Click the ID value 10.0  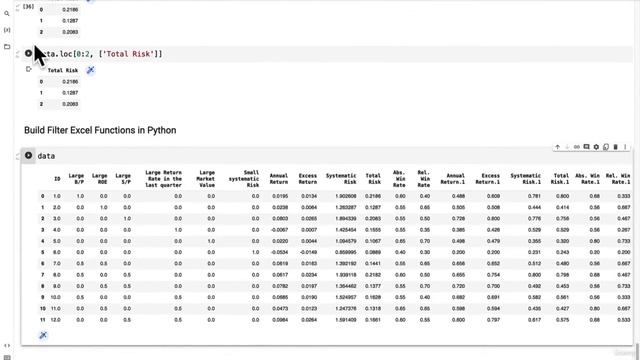click(56, 297)
